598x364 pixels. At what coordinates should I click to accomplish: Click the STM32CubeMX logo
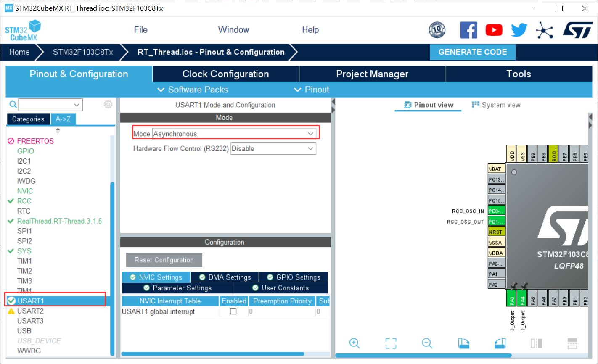[x=23, y=31]
